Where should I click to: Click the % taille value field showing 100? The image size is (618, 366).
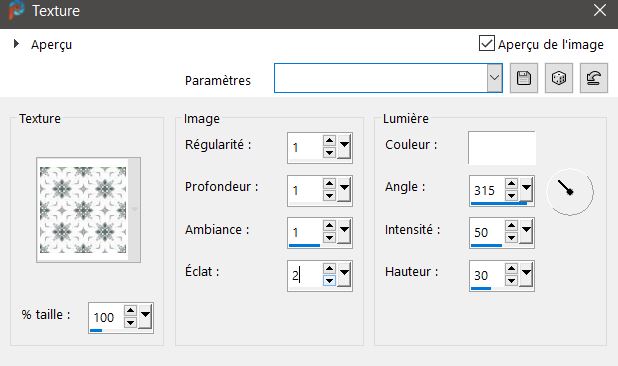coord(106,317)
